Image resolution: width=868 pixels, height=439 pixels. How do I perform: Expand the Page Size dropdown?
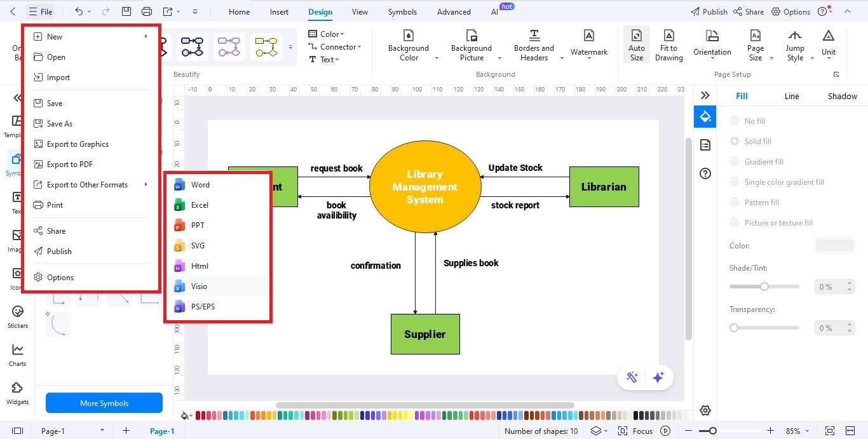coord(771,58)
